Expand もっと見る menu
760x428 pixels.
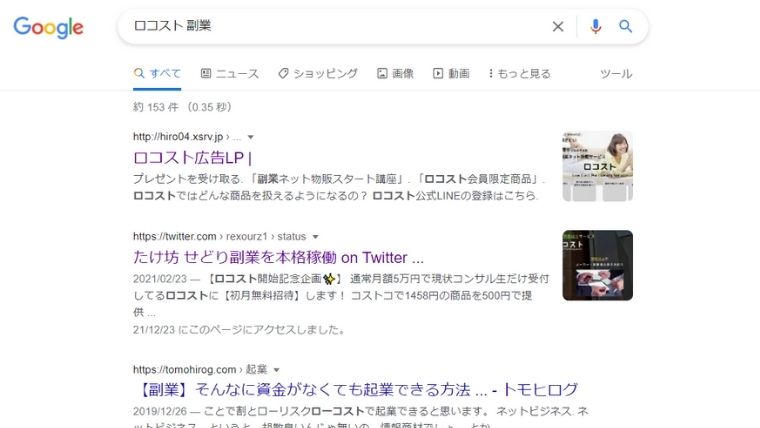pos(520,74)
